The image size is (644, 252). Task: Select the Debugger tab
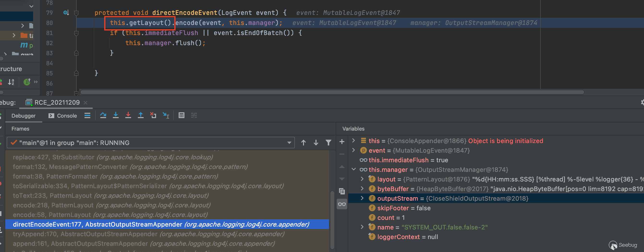pos(24,116)
